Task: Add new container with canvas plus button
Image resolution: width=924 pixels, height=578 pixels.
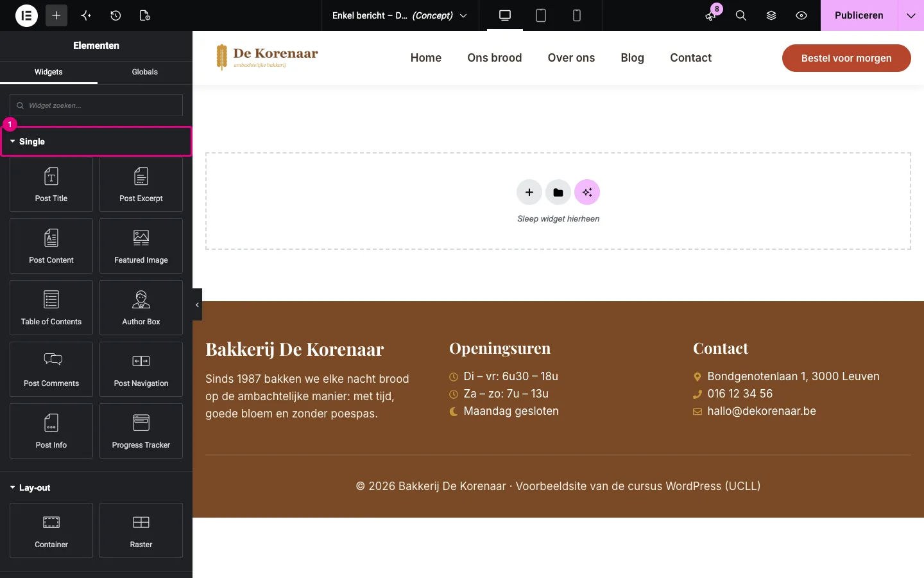Action: (529, 192)
